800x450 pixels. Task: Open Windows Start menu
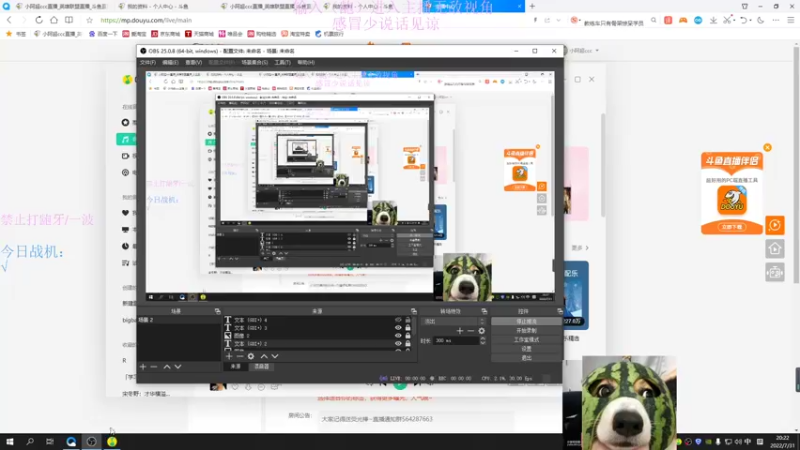click(x=10, y=441)
